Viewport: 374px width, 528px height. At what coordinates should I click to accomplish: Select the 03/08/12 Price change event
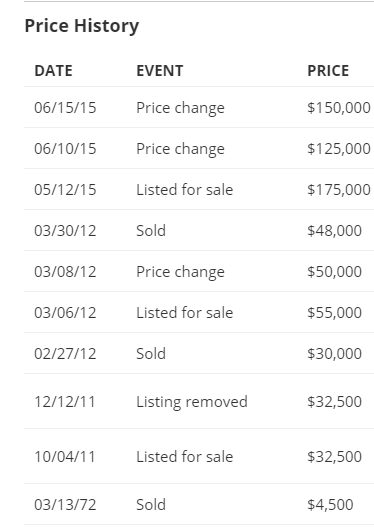pyautogui.click(x=180, y=272)
